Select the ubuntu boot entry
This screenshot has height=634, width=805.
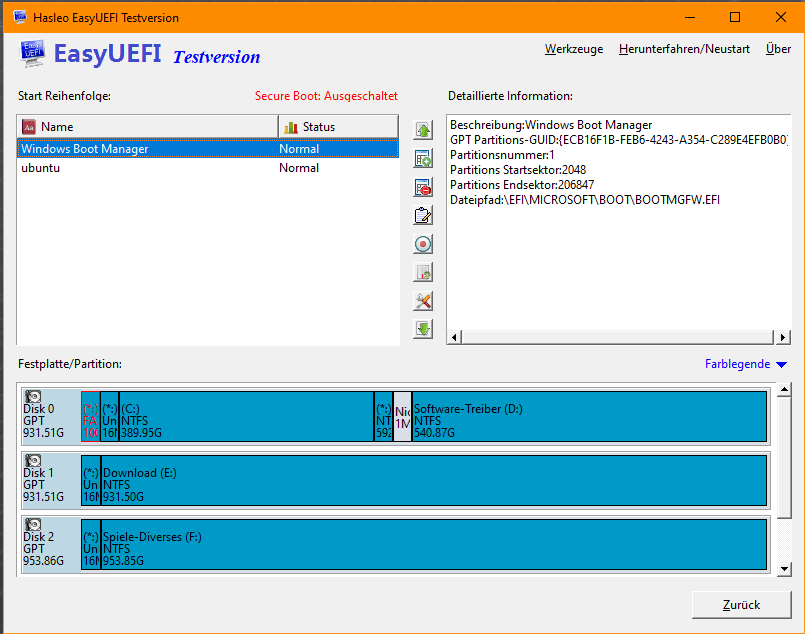(208, 168)
